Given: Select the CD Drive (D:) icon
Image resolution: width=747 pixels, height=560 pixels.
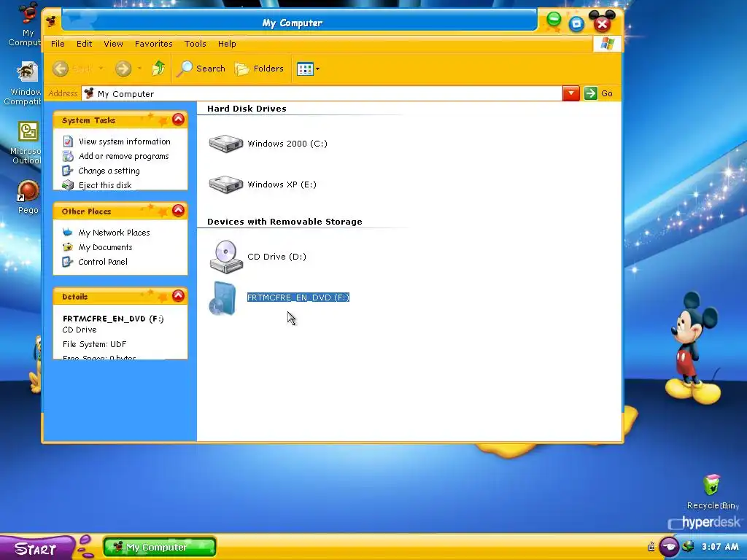Looking at the screenshot, I should click(226, 257).
